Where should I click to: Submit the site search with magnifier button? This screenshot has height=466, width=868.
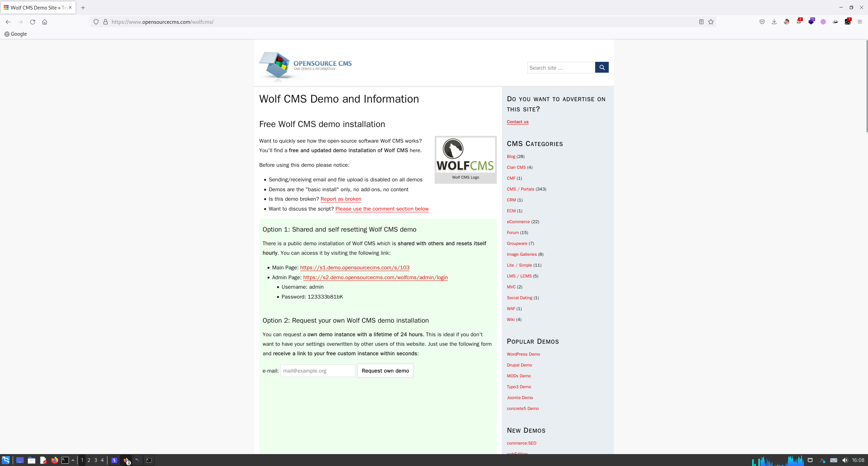tap(602, 67)
